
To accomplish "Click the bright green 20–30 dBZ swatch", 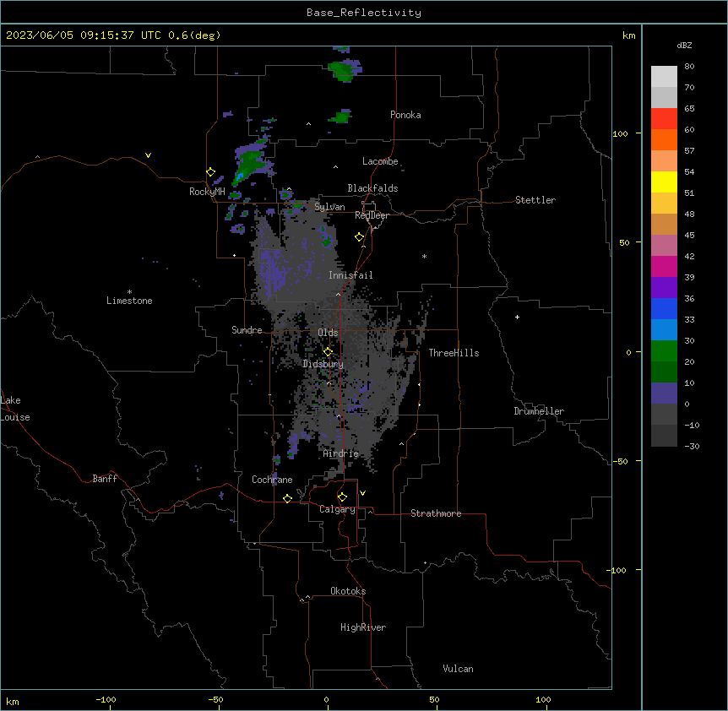I will [x=664, y=351].
